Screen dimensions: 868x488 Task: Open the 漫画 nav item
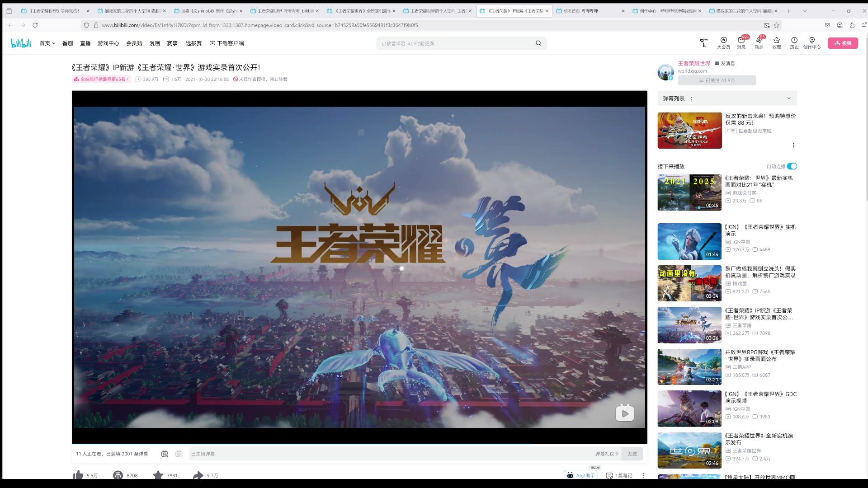coord(155,43)
